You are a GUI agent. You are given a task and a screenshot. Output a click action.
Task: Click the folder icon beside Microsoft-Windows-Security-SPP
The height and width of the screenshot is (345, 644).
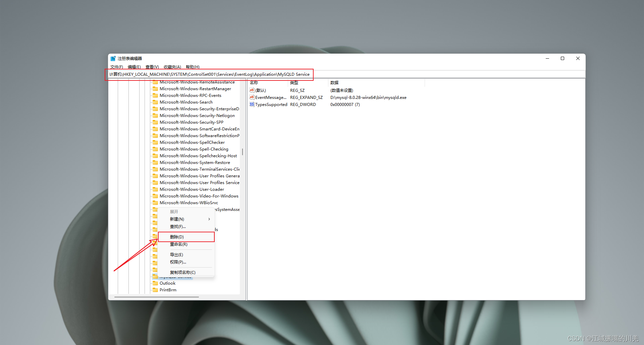(x=155, y=122)
